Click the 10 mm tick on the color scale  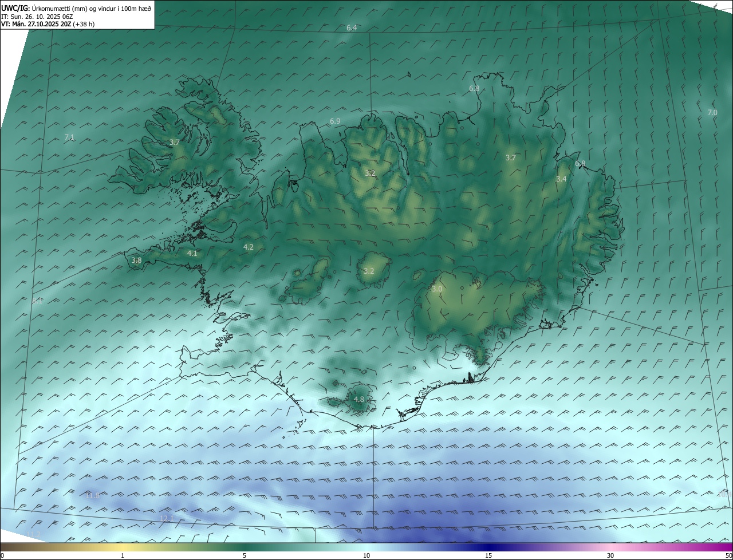coord(366,555)
